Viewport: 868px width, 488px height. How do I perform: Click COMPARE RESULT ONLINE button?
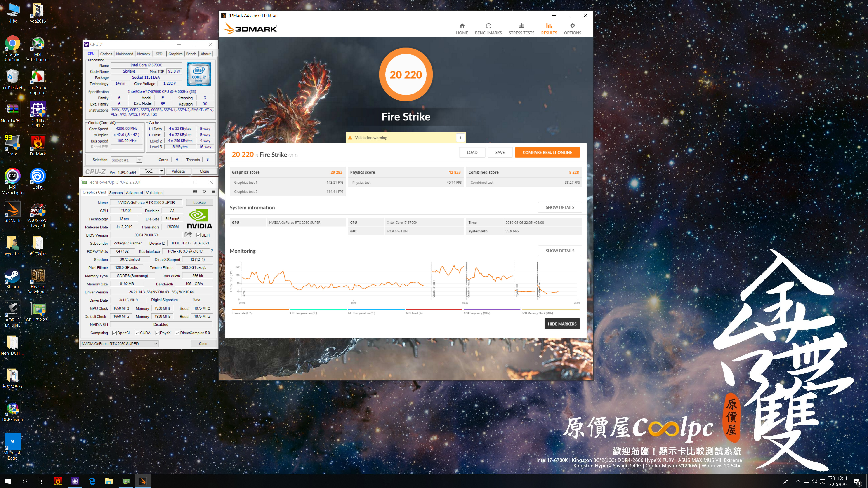(547, 152)
